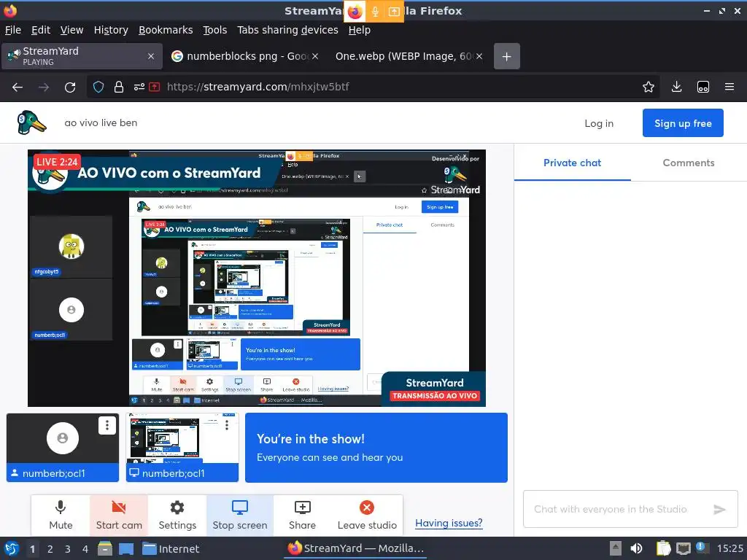The width and height of the screenshot is (747, 560).
Task: Open the clipboard manager tray icon
Action: (663, 548)
